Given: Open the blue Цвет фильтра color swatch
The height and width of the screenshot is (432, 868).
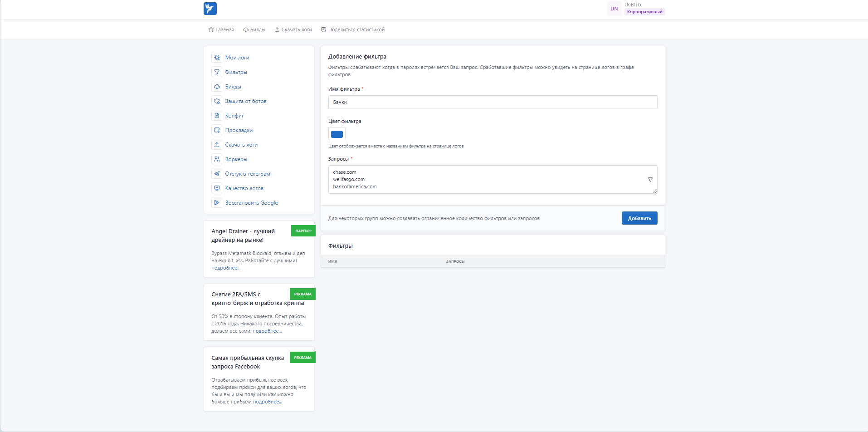Looking at the screenshot, I should pyautogui.click(x=337, y=134).
